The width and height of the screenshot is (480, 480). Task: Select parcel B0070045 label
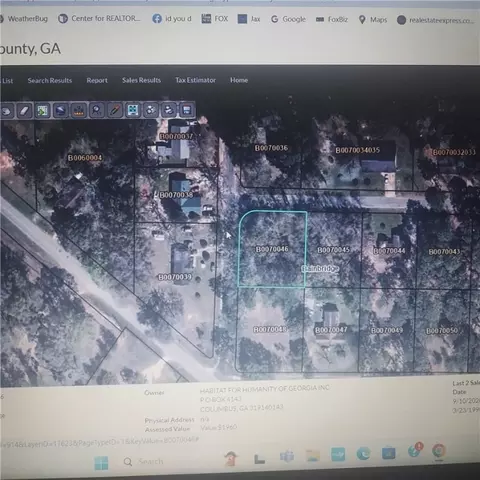(333, 250)
